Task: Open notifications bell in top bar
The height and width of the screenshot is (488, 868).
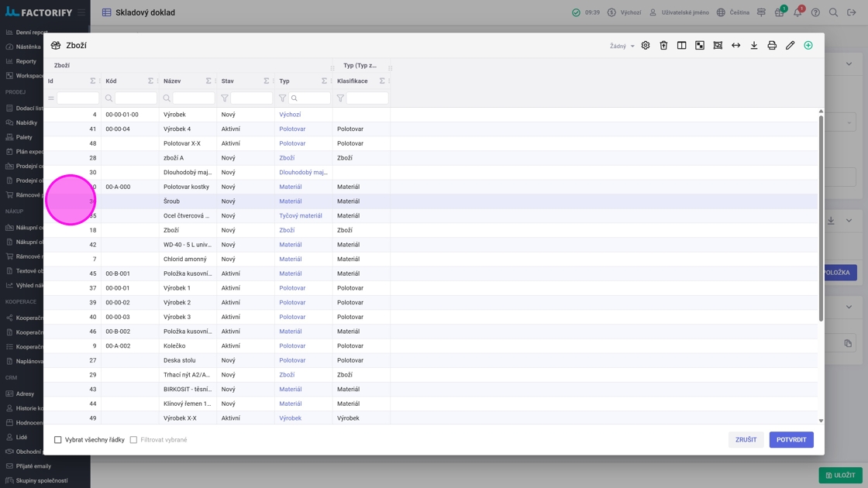Action: pos(797,12)
